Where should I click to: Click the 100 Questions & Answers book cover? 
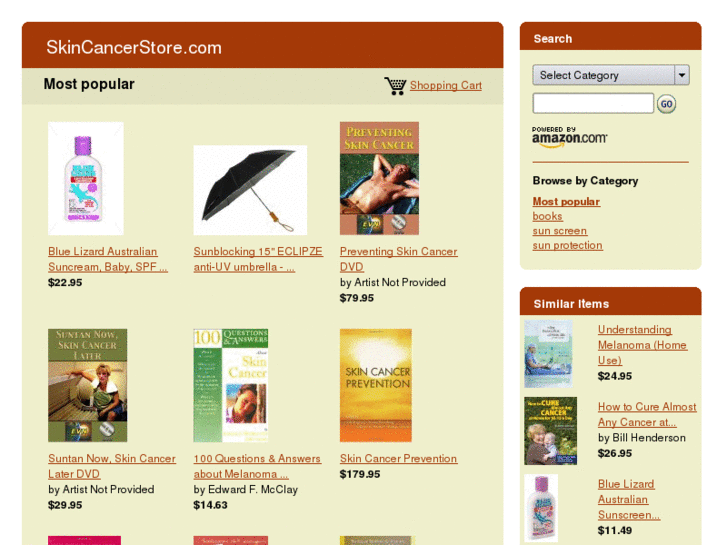tap(231, 385)
